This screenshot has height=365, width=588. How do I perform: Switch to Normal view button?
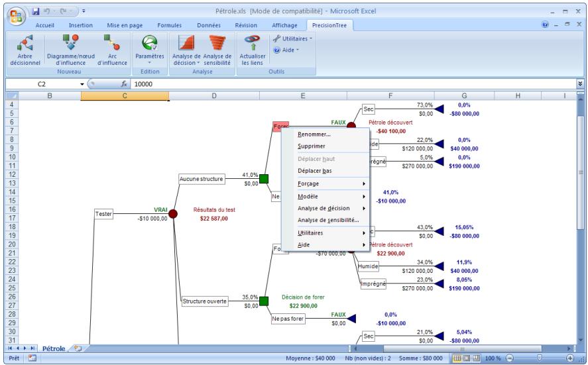(x=457, y=358)
